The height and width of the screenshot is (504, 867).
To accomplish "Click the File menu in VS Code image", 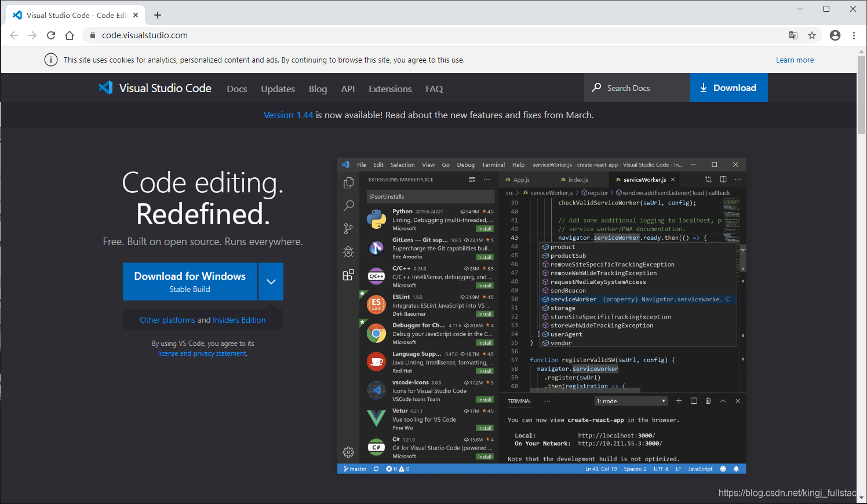I will [362, 165].
